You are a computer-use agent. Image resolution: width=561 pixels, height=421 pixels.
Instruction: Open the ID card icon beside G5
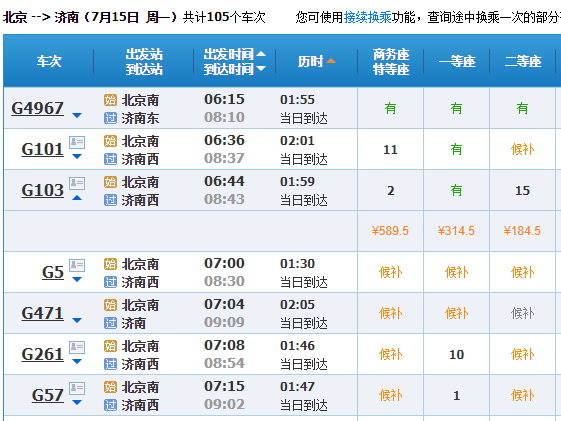[77, 265]
